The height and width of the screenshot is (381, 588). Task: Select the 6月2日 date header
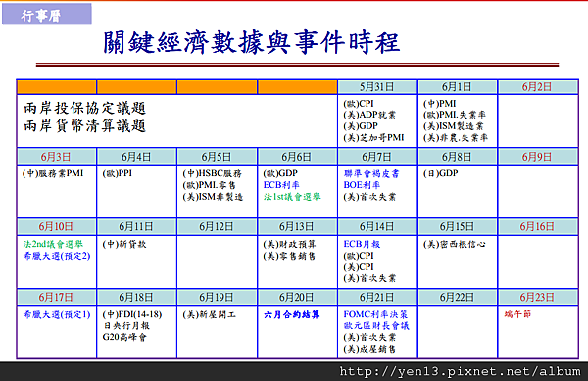[x=537, y=87]
